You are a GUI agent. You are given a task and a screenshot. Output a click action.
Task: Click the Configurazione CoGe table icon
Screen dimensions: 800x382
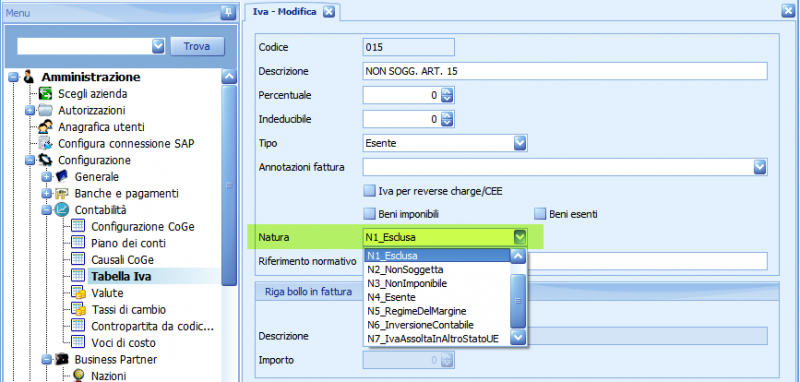click(78, 226)
